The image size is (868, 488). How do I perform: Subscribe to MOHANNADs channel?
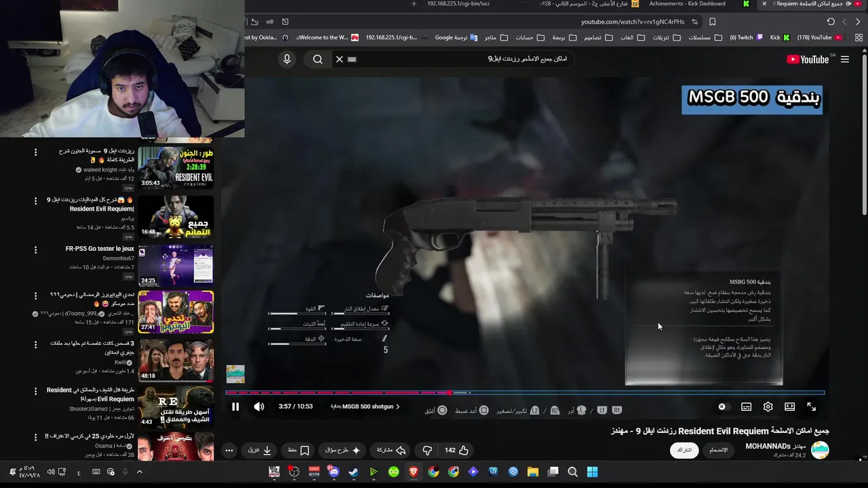click(684, 450)
